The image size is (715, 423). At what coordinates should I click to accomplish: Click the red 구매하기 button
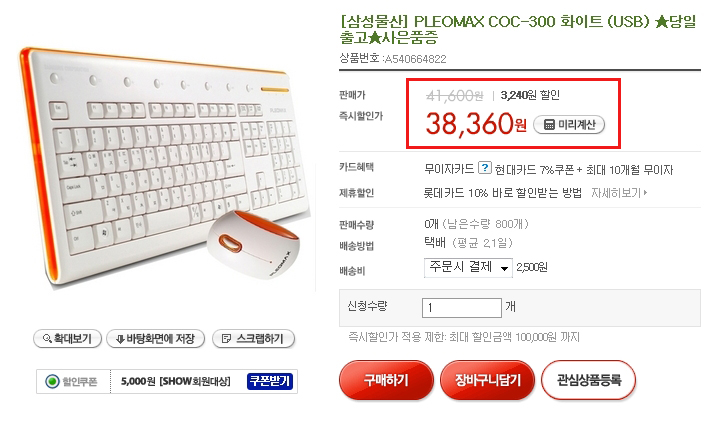click(x=386, y=380)
